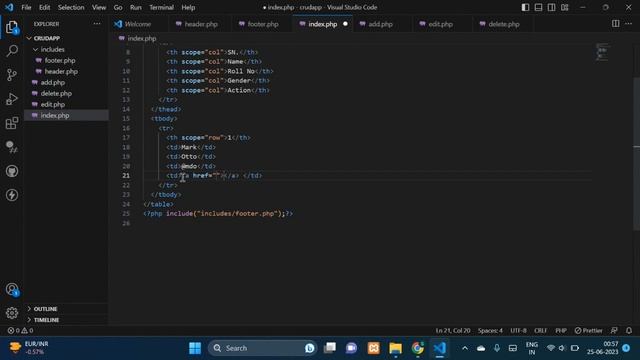640x360 pixels.
Task: Open the File menu
Action: coord(26,7)
